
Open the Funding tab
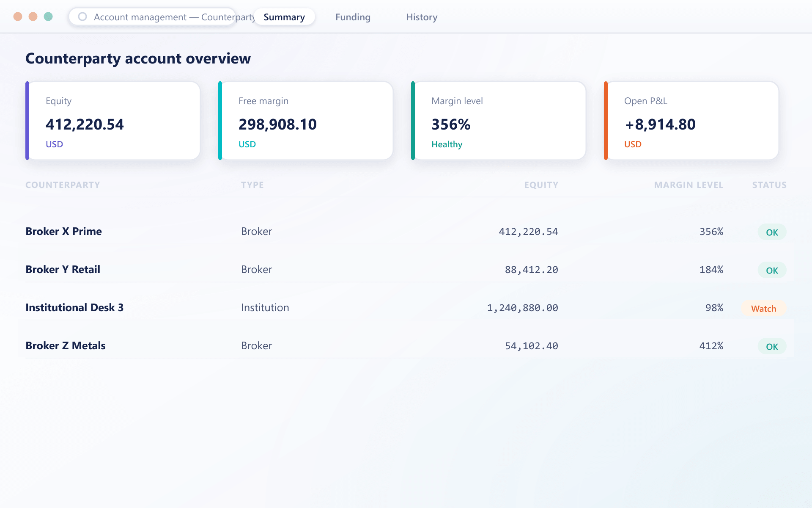(x=353, y=17)
